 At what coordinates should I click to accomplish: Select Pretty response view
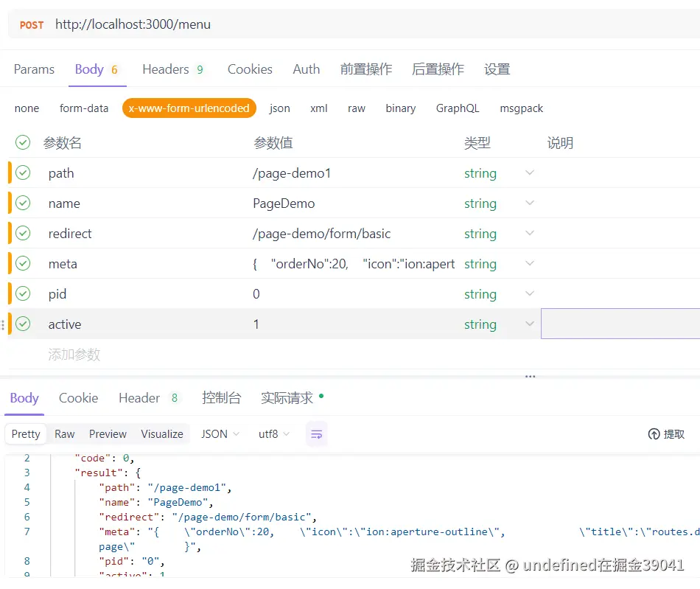point(26,434)
